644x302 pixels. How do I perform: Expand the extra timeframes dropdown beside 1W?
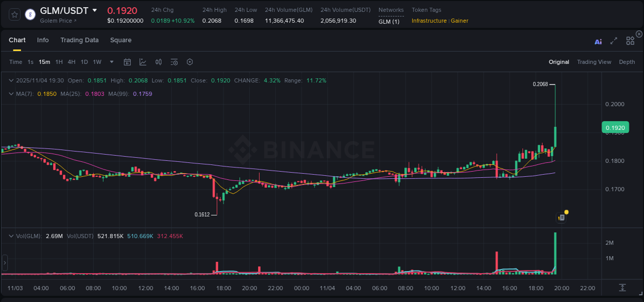(x=111, y=62)
